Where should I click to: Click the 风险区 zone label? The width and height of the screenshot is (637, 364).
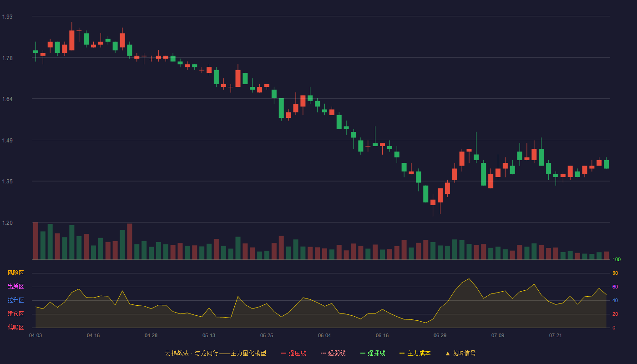coord(15,273)
